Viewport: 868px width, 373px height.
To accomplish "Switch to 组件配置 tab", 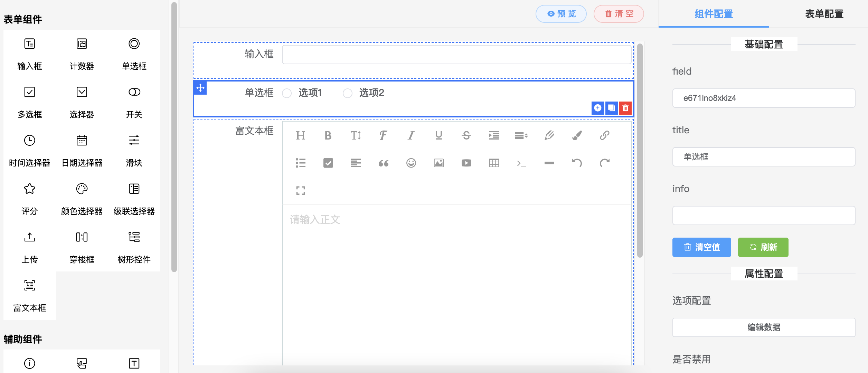I will tap(714, 14).
